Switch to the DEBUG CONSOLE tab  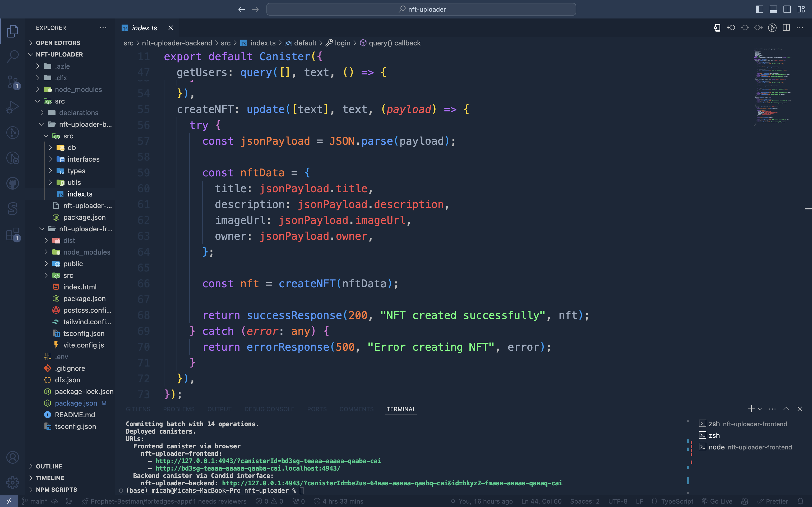coord(269,409)
